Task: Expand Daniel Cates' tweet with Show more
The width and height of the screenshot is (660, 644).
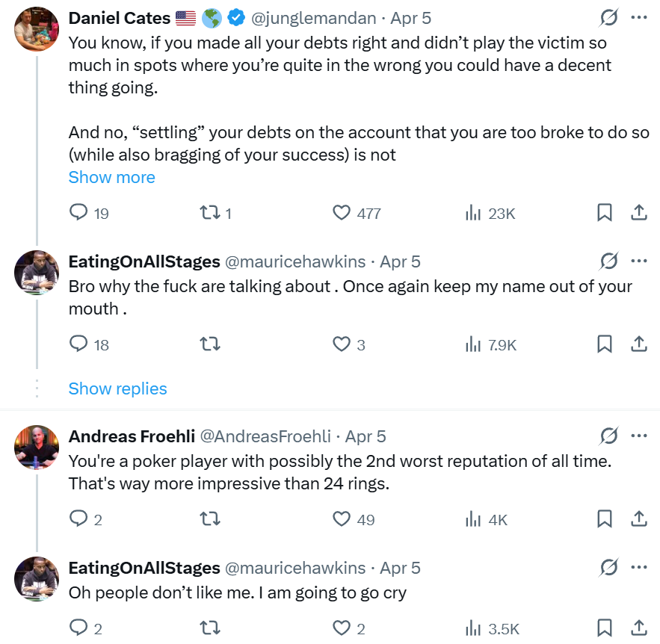Action: point(111,177)
